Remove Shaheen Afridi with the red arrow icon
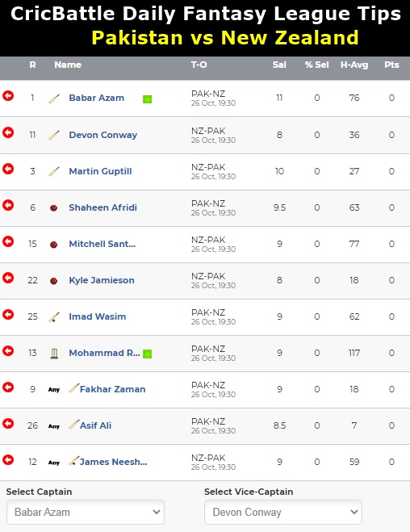The image size is (410, 532). (8, 205)
